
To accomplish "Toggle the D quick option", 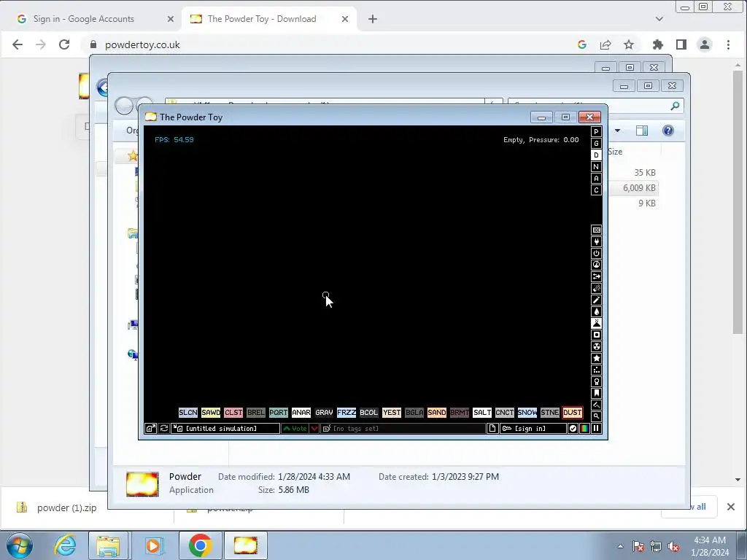I will (x=596, y=155).
